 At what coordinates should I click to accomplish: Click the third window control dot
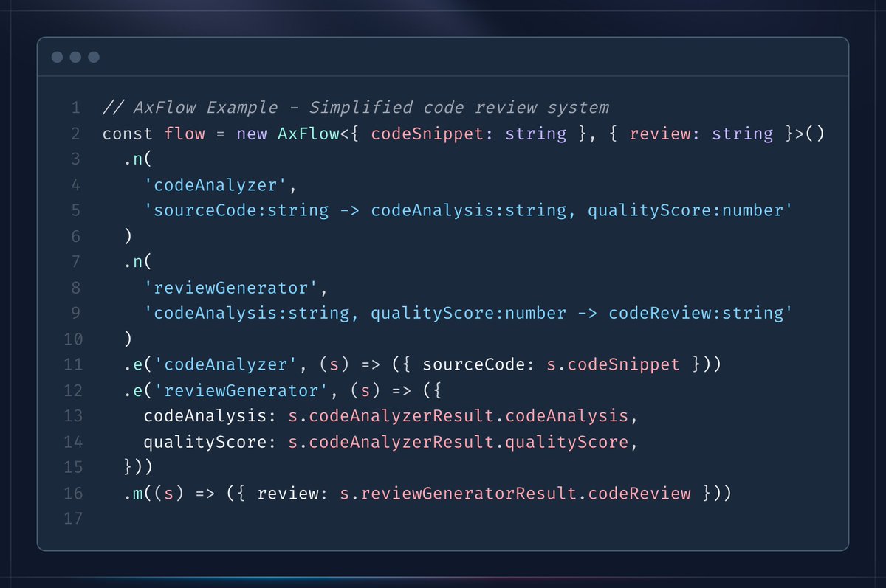pos(93,58)
